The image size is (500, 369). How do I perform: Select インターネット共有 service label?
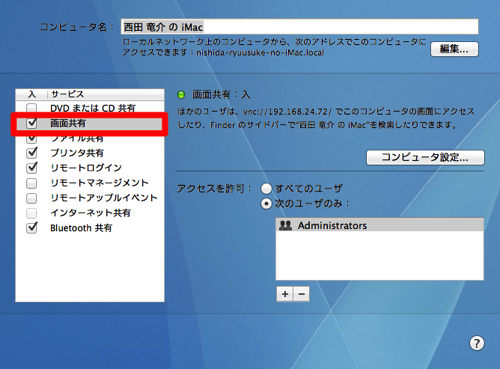(90, 213)
